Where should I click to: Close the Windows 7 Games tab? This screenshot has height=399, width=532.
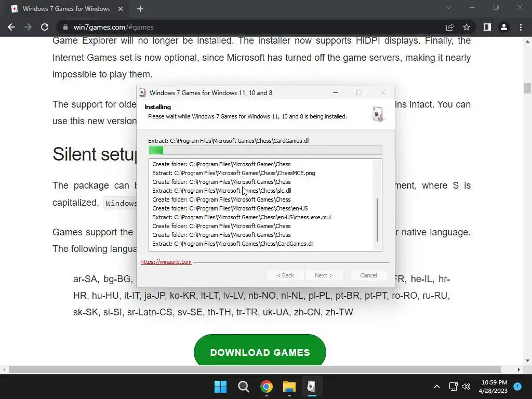tap(121, 9)
